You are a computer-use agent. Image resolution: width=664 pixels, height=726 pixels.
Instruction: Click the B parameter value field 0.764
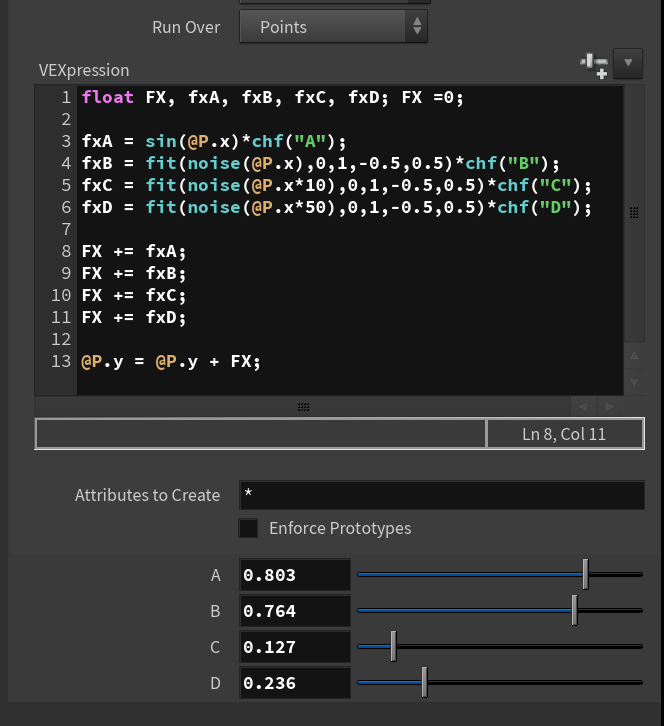(295, 611)
